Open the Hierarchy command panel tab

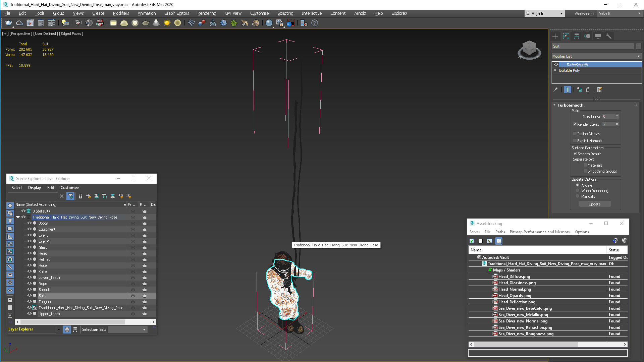(577, 36)
